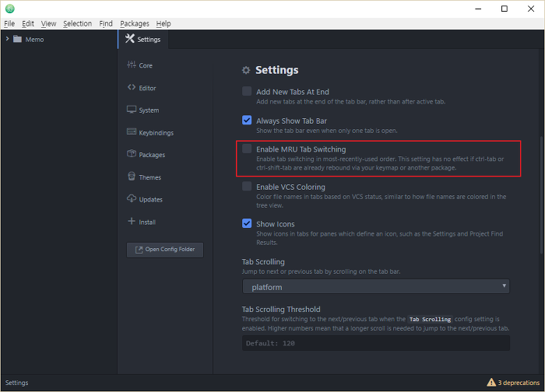Click the Open Config Folder button
545x392 pixels.
165,250
